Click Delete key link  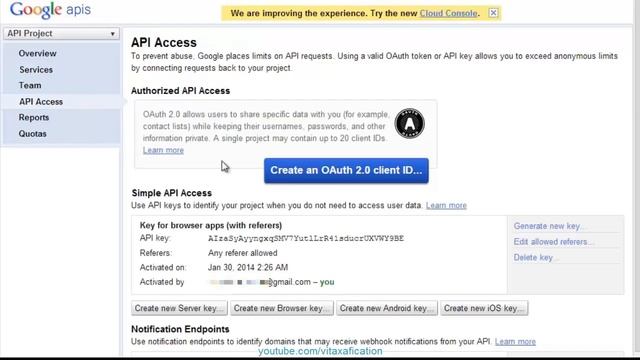(x=535, y=258)
